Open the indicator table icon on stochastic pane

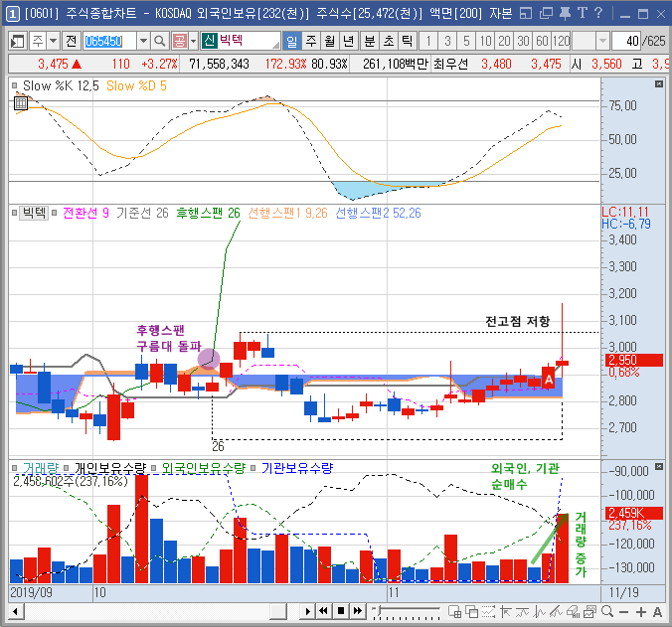(x=20, y=102)
